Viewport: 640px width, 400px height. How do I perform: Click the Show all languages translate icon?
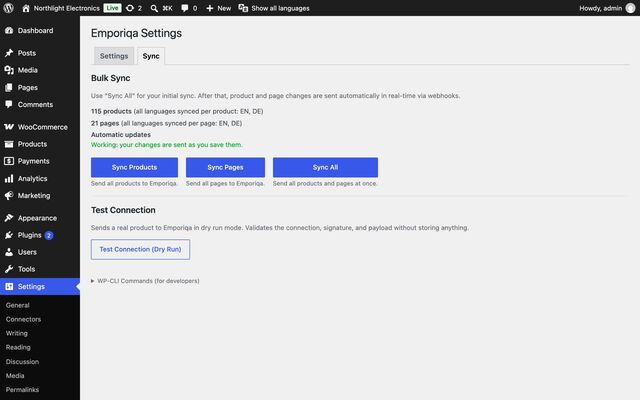243,8
